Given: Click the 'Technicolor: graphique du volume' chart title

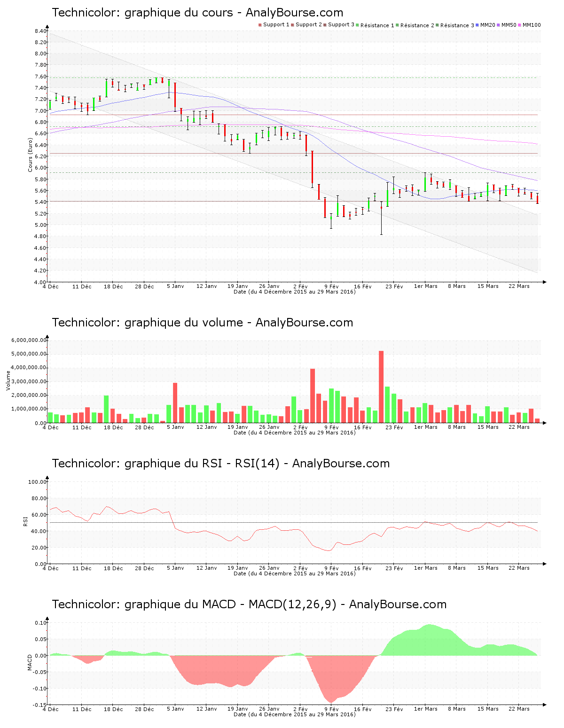Looking at the screenshot, I should click(x=203, y=323).
